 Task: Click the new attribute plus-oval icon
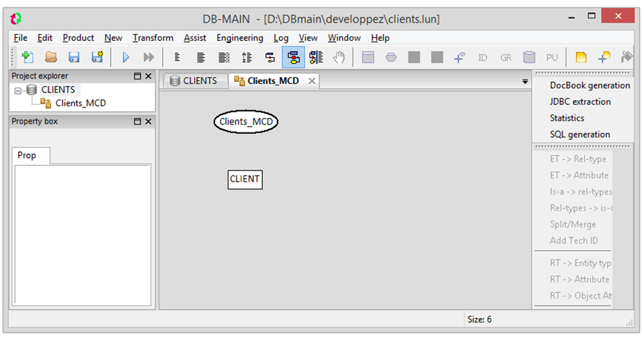(x=460, y=57)
